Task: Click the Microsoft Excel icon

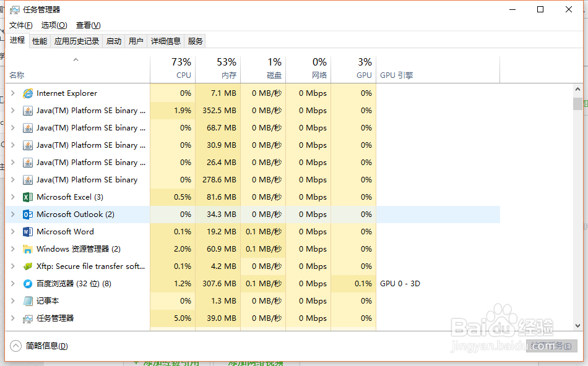Action: pos(28,197)
